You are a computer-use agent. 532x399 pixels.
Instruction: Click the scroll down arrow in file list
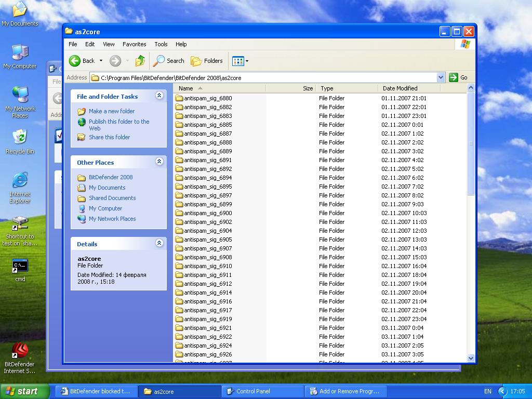(x=471, y=358)
